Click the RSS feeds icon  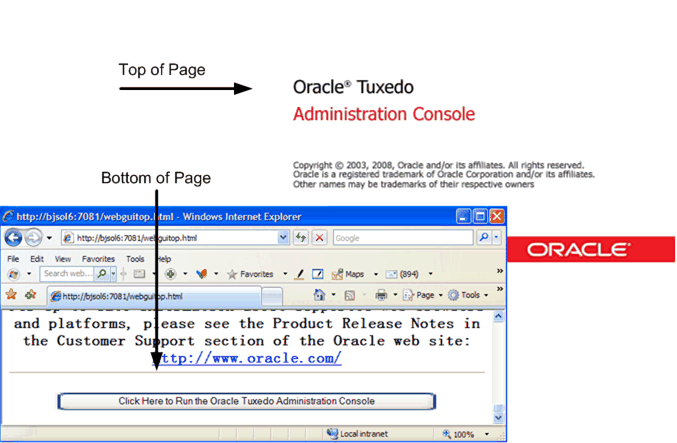tap(350, 295)
